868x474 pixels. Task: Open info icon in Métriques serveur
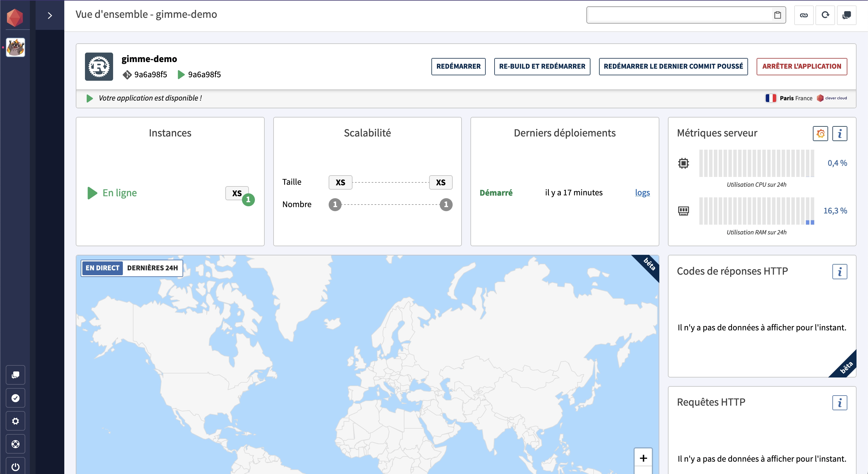coord(839,134)
